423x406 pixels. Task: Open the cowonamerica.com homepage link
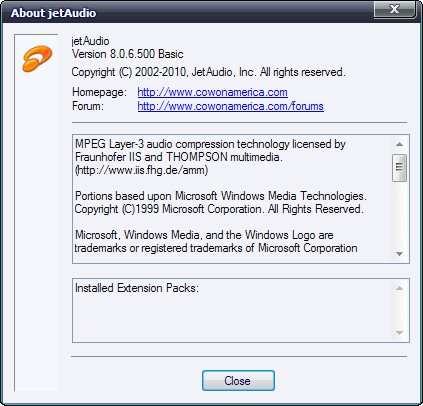pyautogui.click(x=212, y=92)
